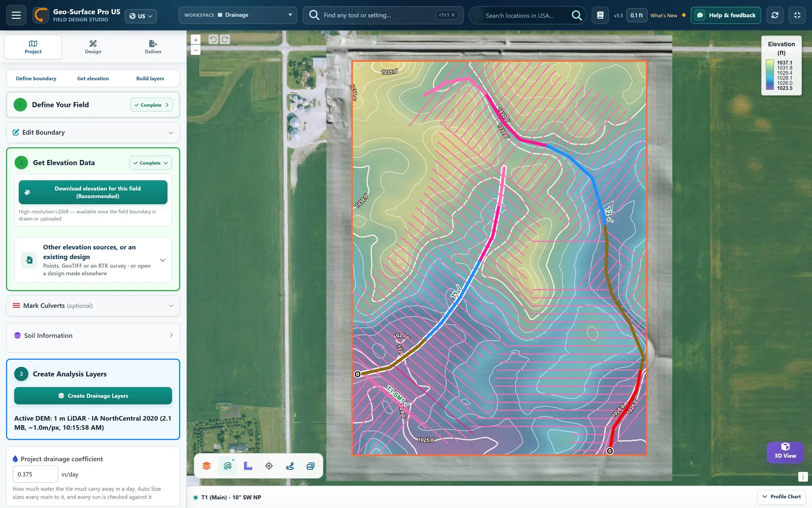Expand the Mark Culverts section
This screenshot has width=812, height=508.
[93, 306]
